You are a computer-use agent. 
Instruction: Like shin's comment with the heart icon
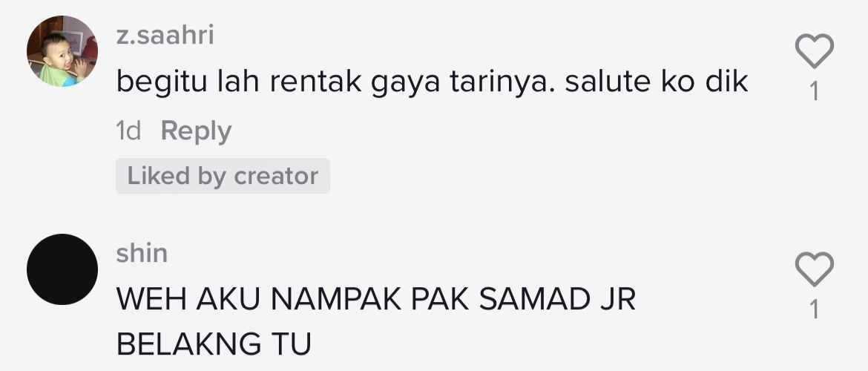tap(815, 269)
